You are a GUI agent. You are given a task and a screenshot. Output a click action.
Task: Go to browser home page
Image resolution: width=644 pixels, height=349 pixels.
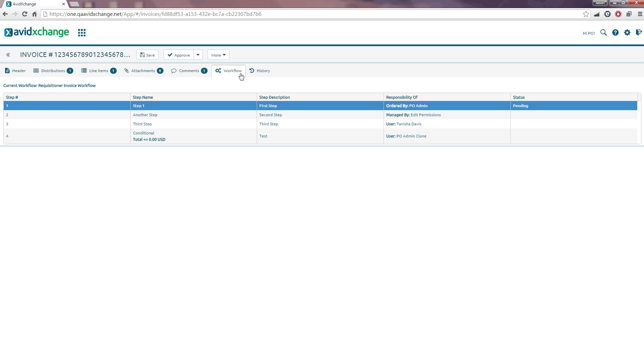coord(34,14)
